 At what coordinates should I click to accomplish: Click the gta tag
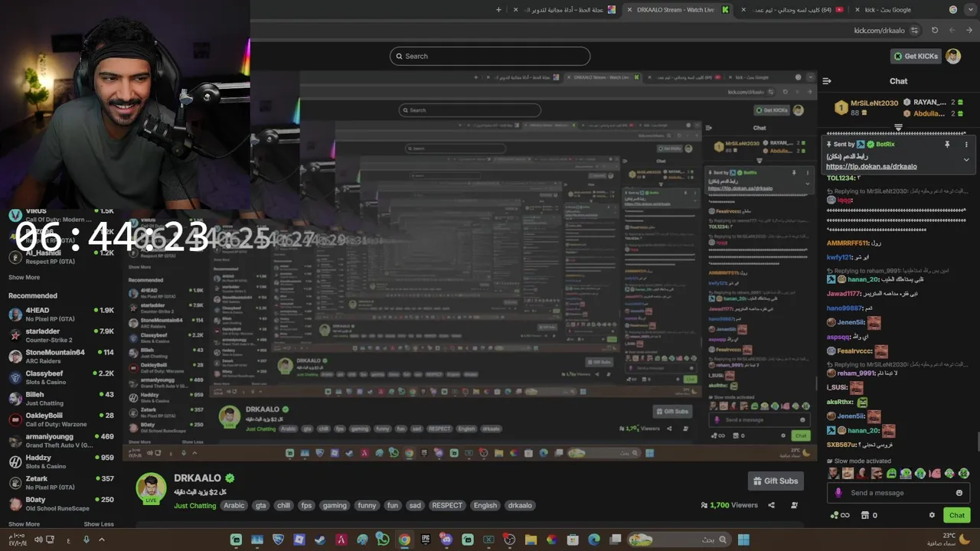[261, 505]
